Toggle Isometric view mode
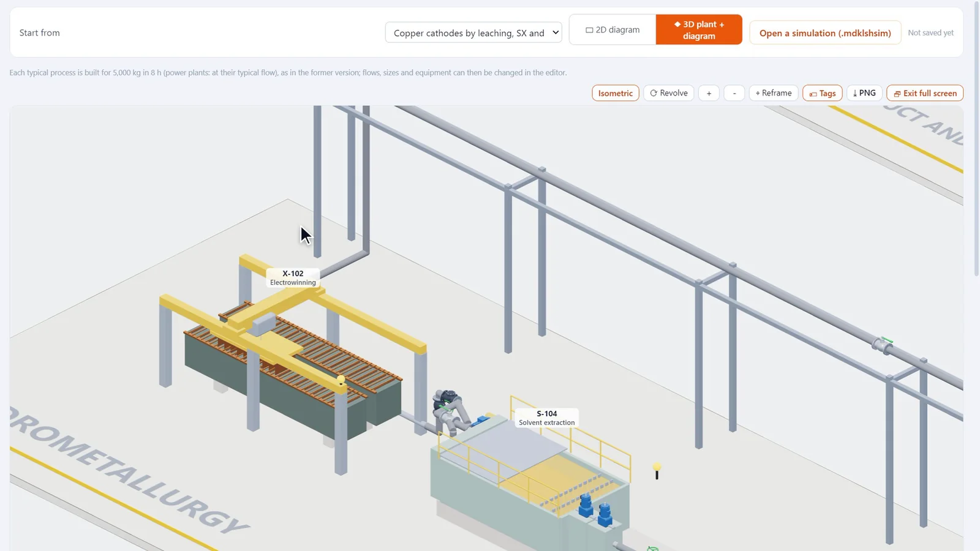This screenshot has width=980, height=551. point(616,93)
